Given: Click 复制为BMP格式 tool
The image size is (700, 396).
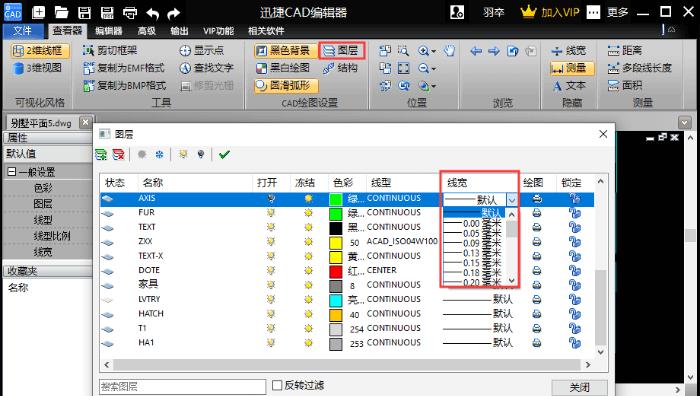Looking at the screenshot, I should 125,85.
